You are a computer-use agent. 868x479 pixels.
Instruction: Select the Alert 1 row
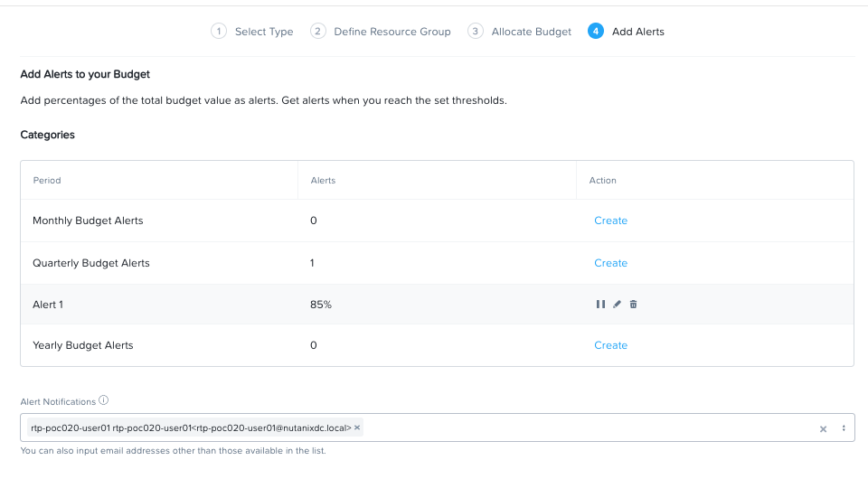(438, 305)
